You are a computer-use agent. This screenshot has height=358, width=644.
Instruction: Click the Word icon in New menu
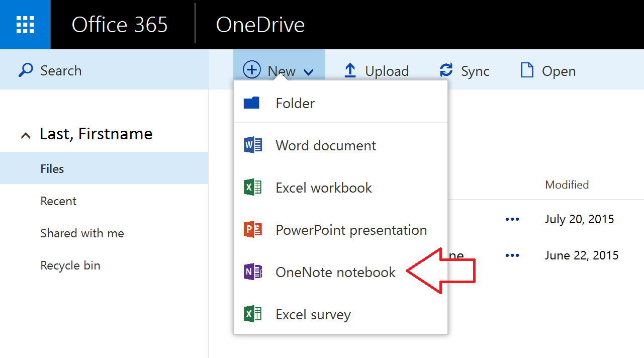tap(252, 145)
